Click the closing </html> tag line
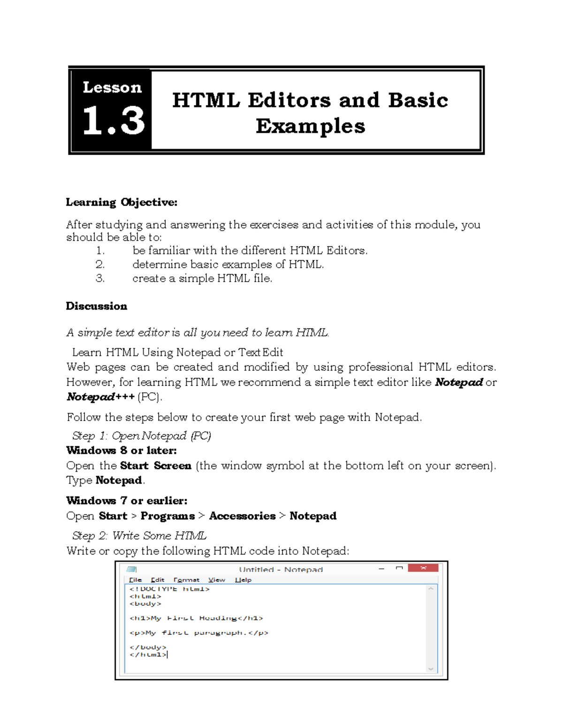The width and height of the screenshot is (563, 728). pyautogui.click(x=148, y=654)
